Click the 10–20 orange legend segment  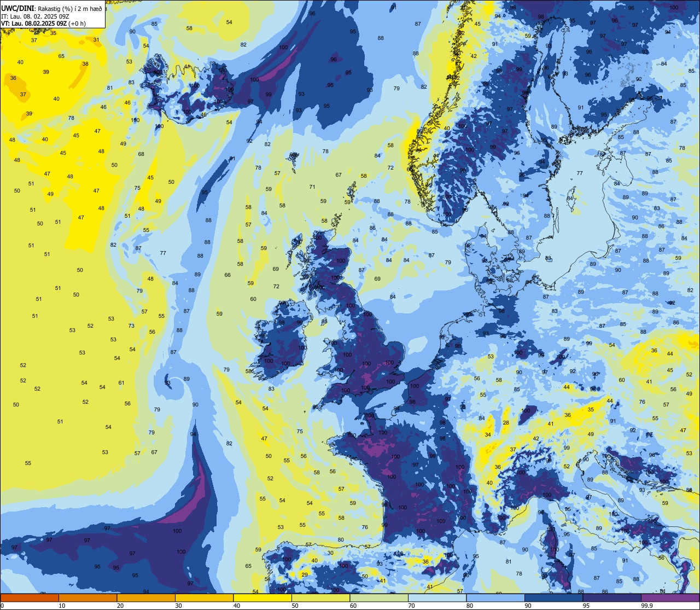tap(87, 597)
